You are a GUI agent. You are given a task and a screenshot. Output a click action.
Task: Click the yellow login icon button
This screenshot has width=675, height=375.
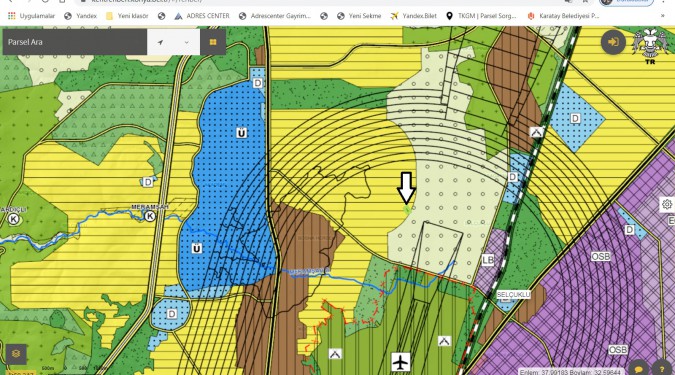click(x=613, y=42)
